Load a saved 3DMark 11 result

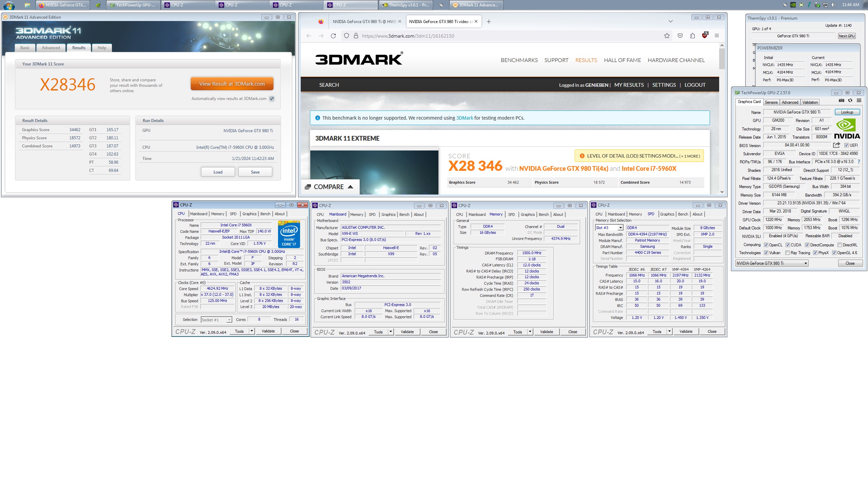point(218,172)
